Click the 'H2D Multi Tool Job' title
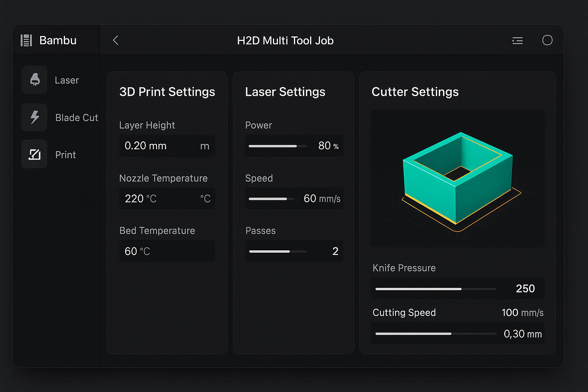This screenshot has width=588, height=392. [285, 41]
